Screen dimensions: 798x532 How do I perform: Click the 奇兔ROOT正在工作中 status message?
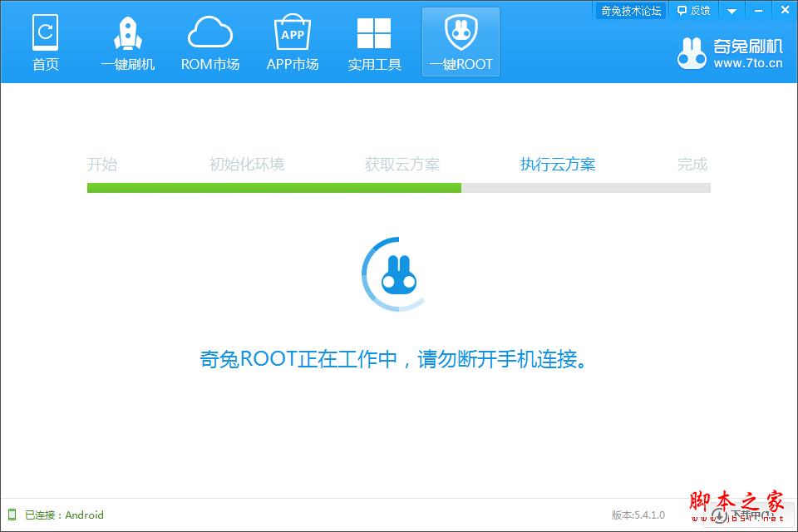(393, 359)
